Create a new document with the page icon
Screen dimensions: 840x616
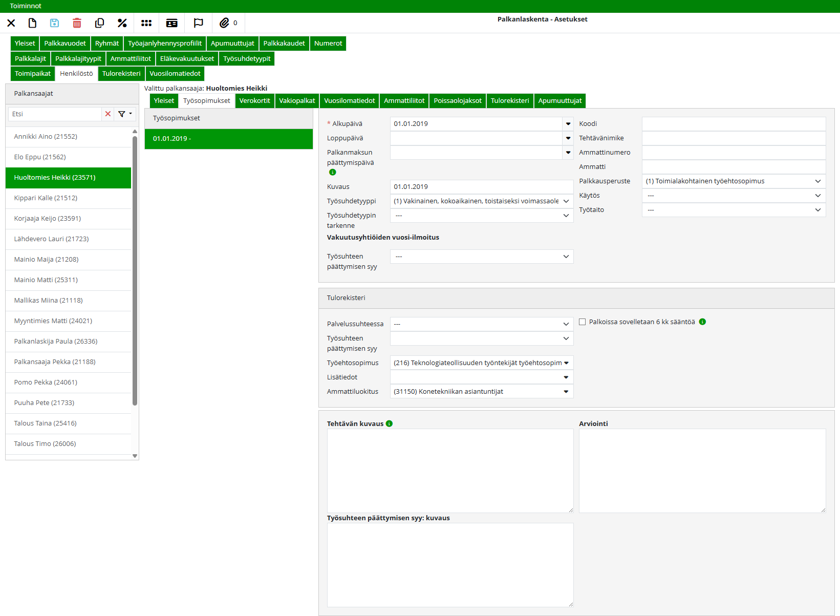pos(32,23)
